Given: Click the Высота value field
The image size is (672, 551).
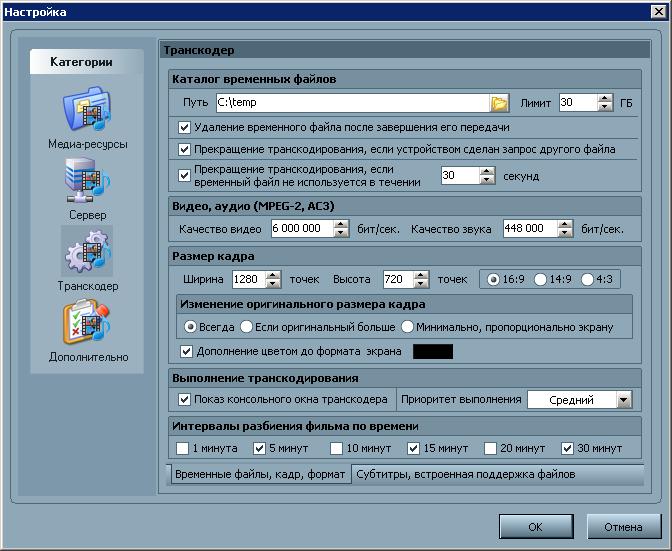Looking at the screenshot, I should pyautogui.click(x=399, y=279).
